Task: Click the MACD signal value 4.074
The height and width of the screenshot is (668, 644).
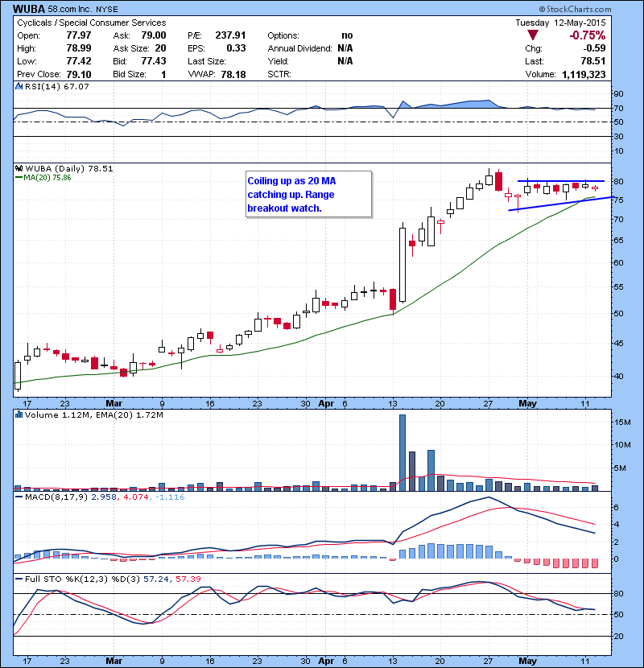Action: click(x=135, y=497)
